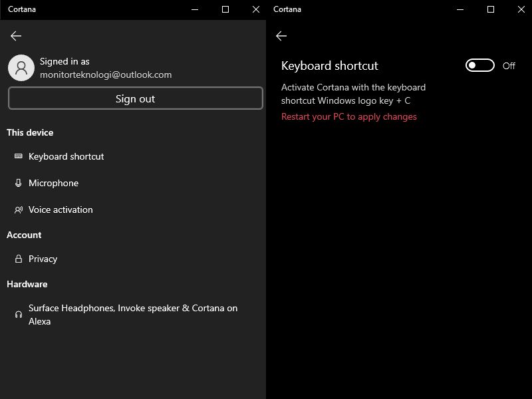Image resolution: width=532 pixels, height=399 pixels.
Task: Click the right window Cortana title
Action: tap(287, 9)
